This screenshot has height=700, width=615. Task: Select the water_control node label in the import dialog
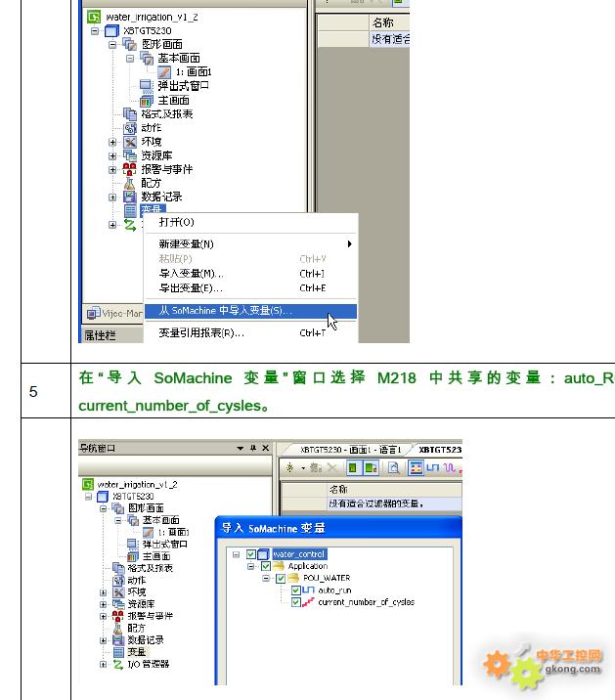click(x=299, y=554)
